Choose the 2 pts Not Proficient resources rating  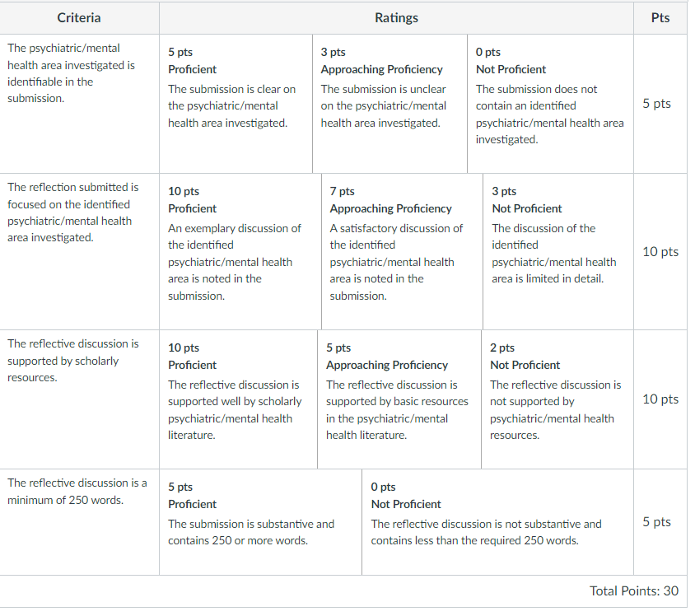point(557,399)
